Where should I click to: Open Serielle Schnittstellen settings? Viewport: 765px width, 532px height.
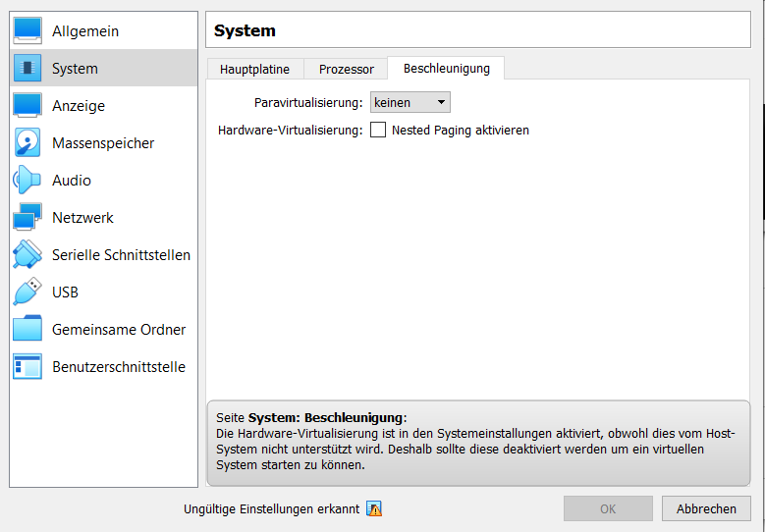pyautogui.click(x=103, y=254)
